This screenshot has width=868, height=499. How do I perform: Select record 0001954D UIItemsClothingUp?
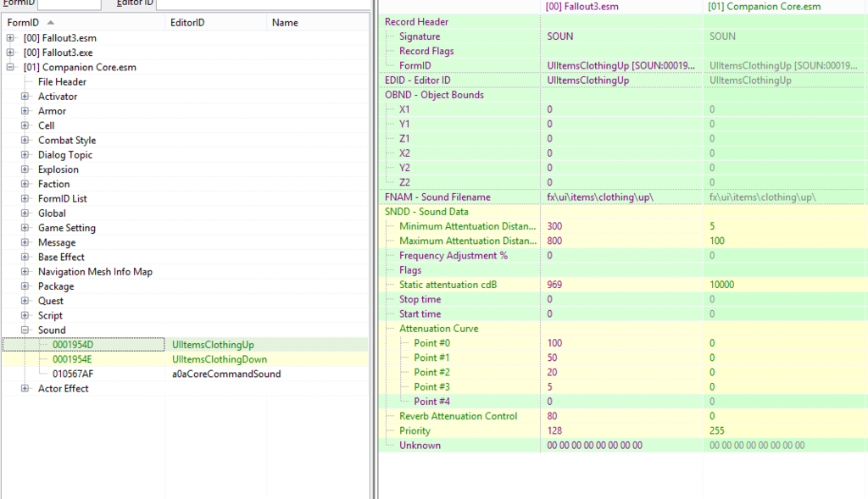tap(185, 345)
